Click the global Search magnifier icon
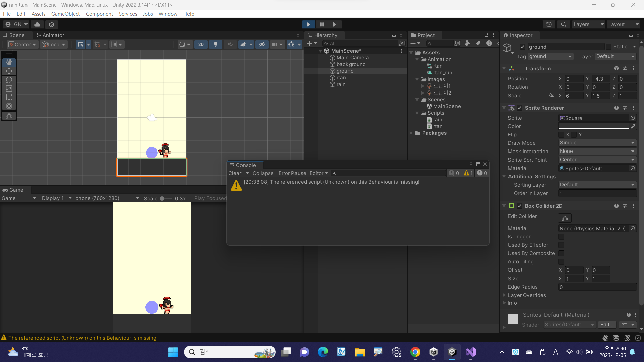Screen dimensions: 644x362 (x=563, y=24)
